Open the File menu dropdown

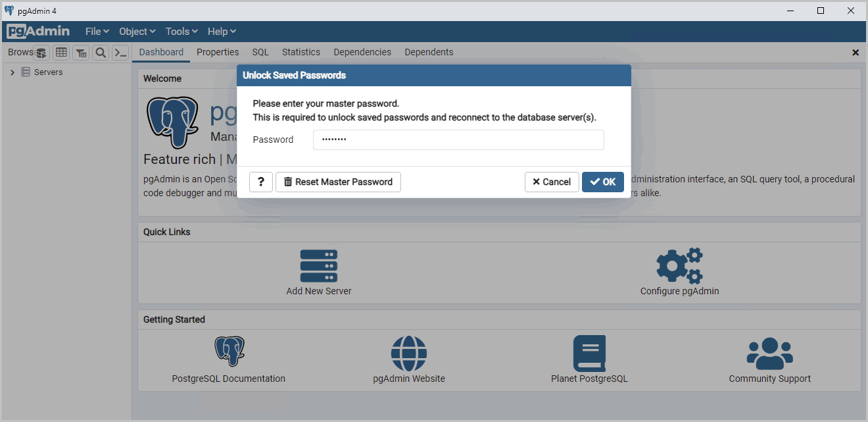click(x=97, y=32)
